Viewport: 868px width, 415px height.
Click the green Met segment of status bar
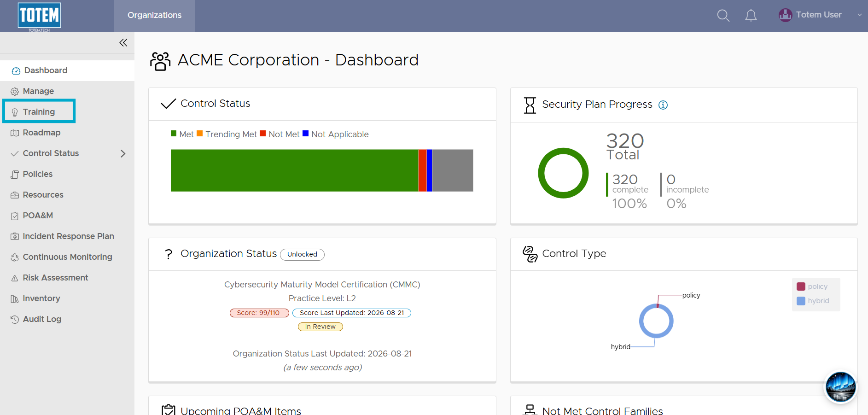294,170
